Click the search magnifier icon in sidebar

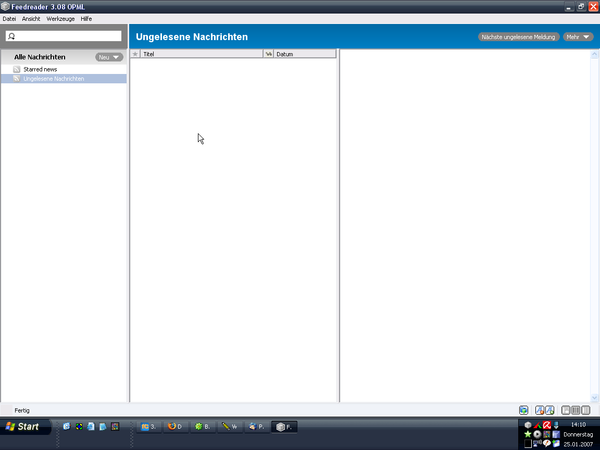pos(11,36)
